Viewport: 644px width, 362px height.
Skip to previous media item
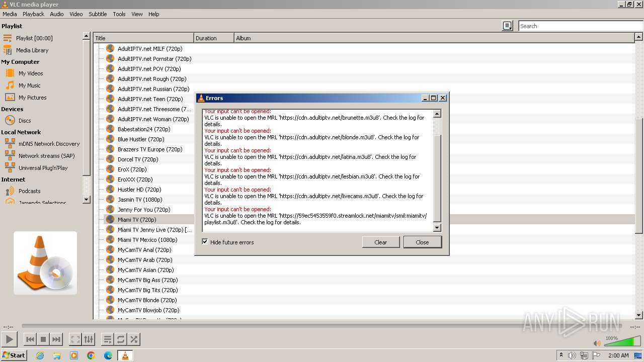coord(30,339)
